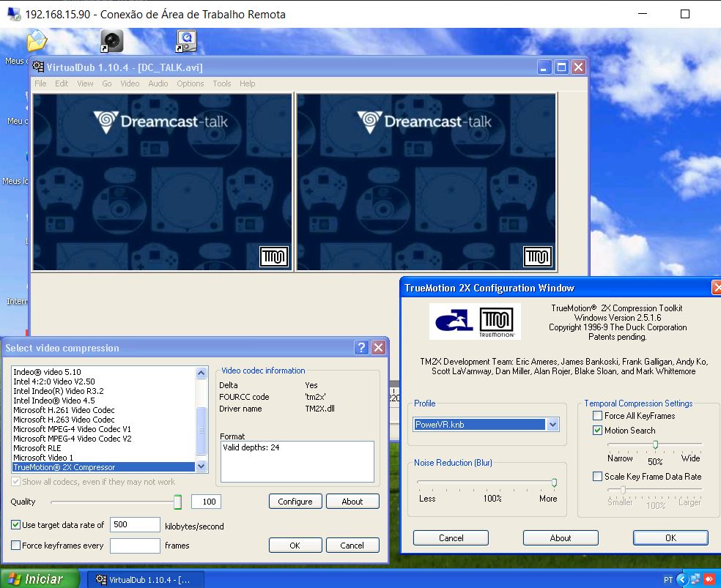
Task: Minimize the VirtualDub window
Action: pos(544,67)
